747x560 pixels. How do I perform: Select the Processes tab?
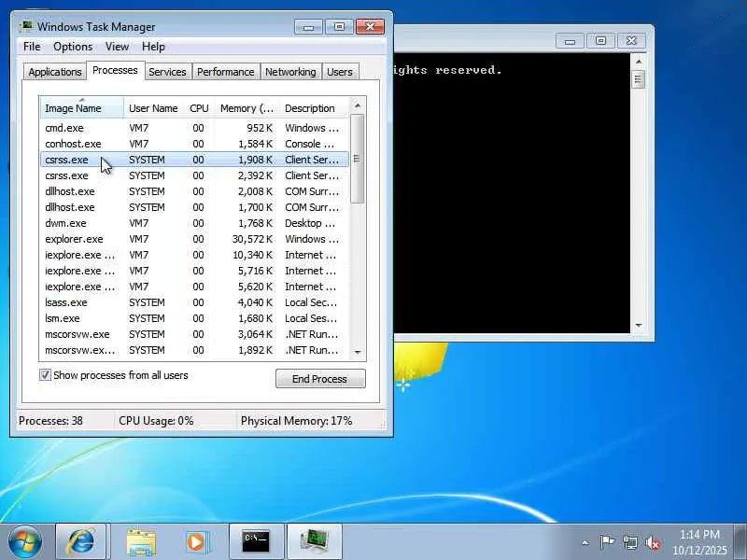pyautogui.click(x=115, y=71)
